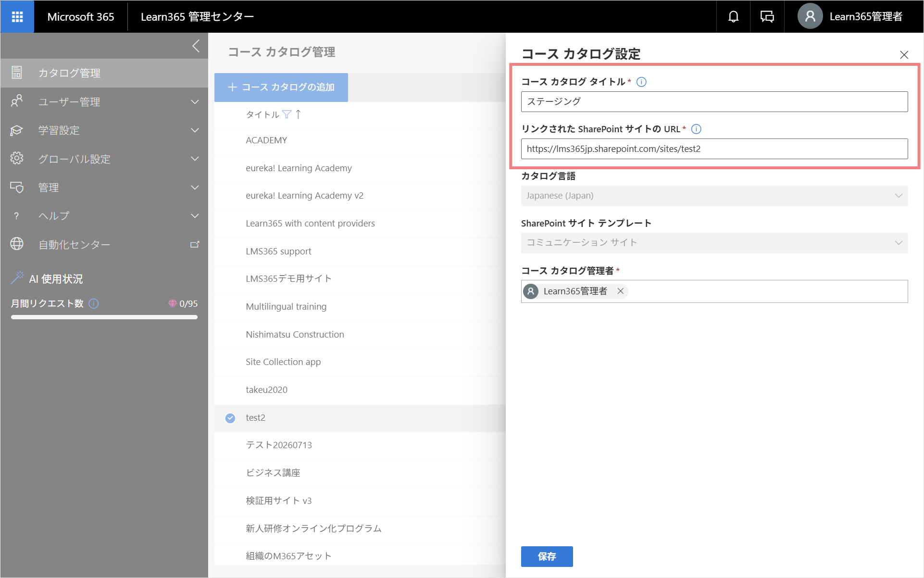Viewport: 924px width, 578px height.
Task: Select Learn365 with content providers row
Action: coord(360,224)
